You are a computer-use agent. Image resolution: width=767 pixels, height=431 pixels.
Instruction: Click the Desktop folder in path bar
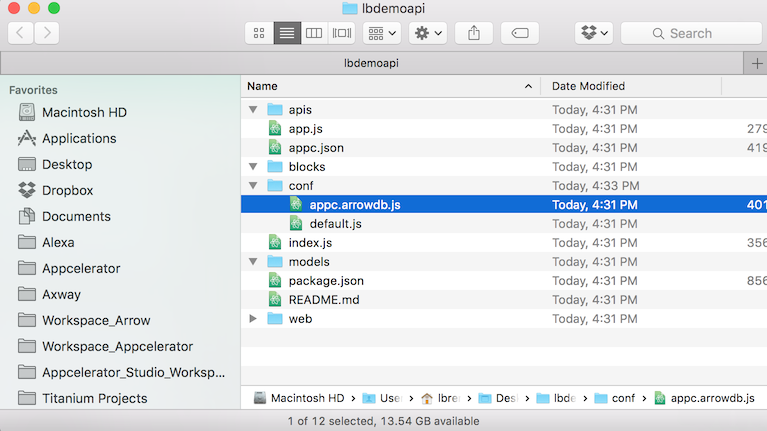point(498,398)
